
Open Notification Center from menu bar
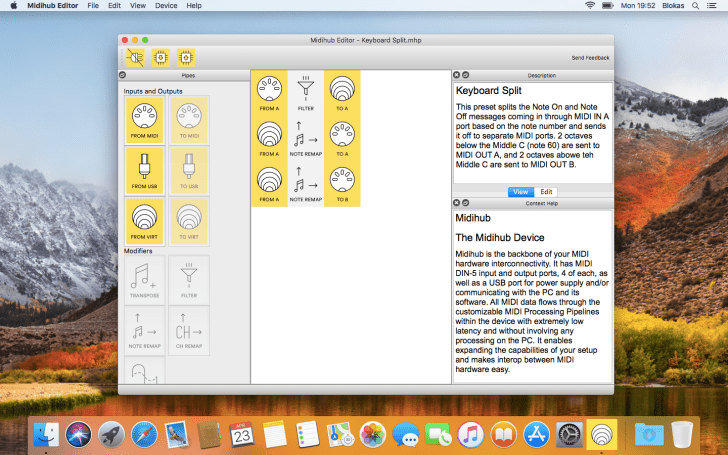711,6
